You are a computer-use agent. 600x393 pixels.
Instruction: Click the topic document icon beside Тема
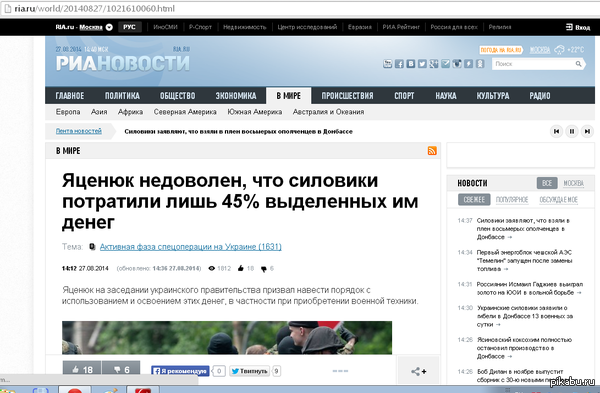click(92, 246)
